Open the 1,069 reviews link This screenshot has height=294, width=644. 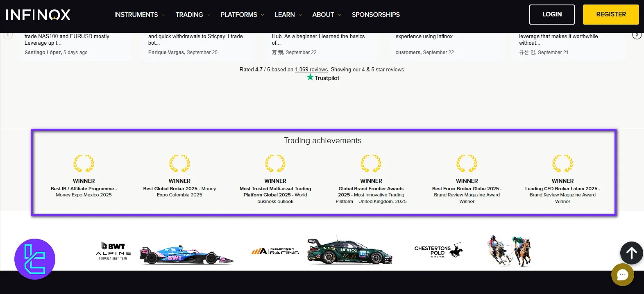tap(311, 70)
